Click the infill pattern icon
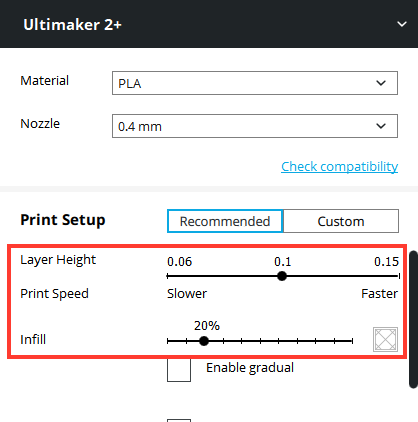The image size is (418, 422). coord(385,339)
